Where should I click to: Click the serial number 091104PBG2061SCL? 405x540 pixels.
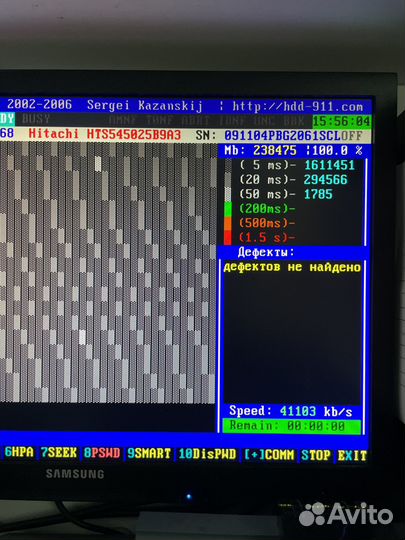(x=282, y=135)
